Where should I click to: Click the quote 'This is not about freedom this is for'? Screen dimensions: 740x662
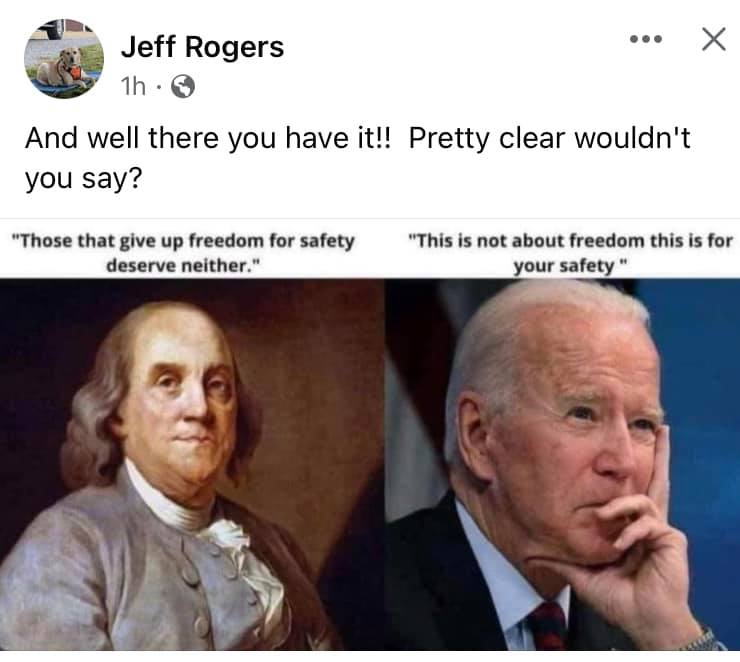570,241
